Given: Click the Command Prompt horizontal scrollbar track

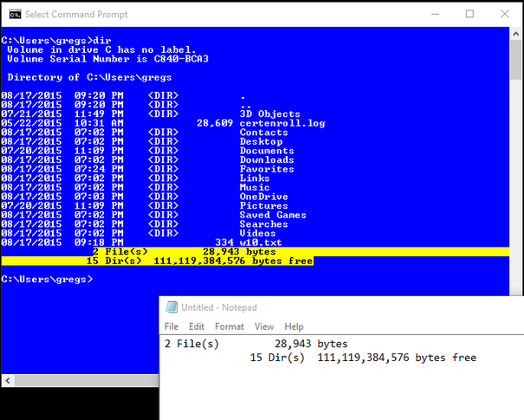Looking at the screenshot, I should pos(87,380).
